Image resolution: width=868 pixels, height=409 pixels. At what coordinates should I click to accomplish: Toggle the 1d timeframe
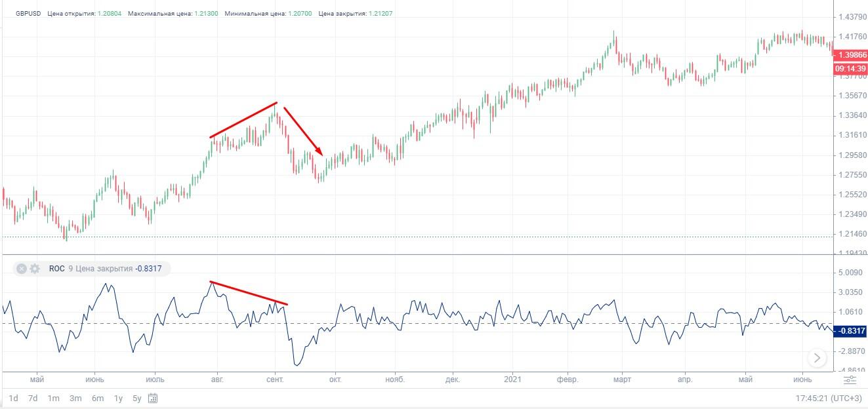(14, 398)
